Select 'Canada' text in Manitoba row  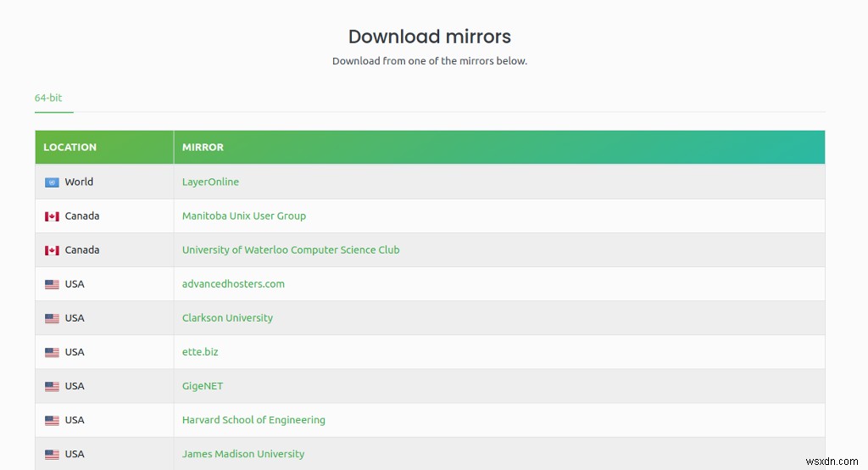point(82,215)
